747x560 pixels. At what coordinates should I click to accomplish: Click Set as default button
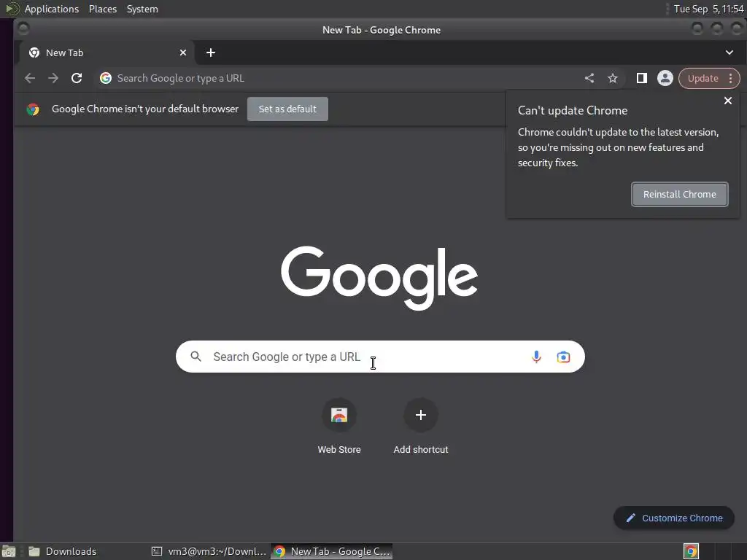click(x=287, y=109)
